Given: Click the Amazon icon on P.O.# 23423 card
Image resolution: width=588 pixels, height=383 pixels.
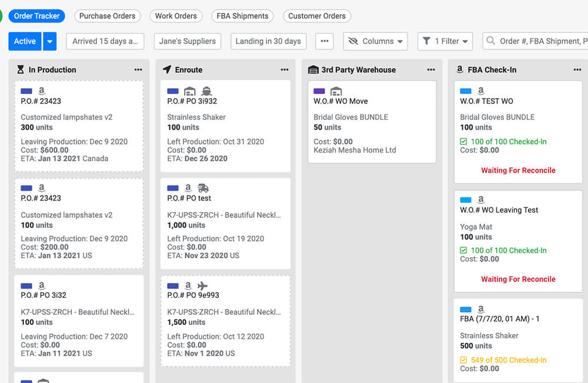Looking at the screenshot, I should coord(41,90).
